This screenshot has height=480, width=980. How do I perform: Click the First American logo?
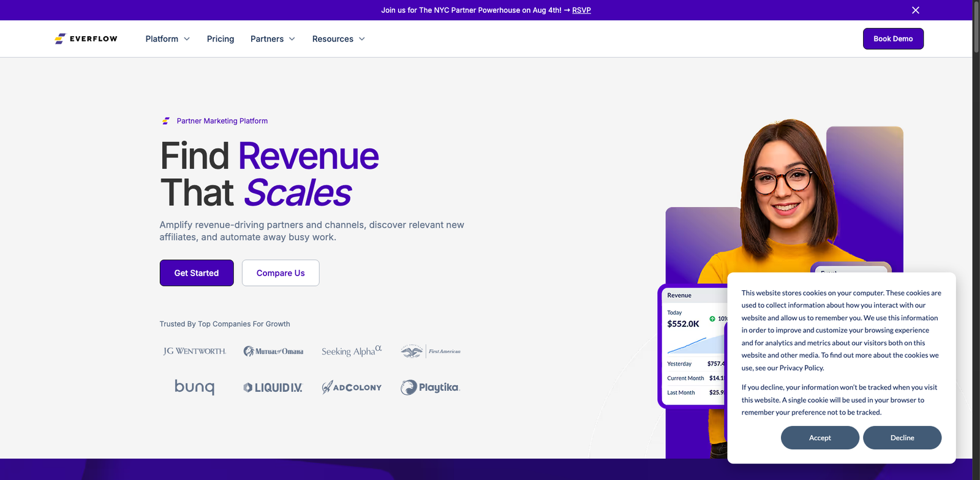click(x=431, y=351)
